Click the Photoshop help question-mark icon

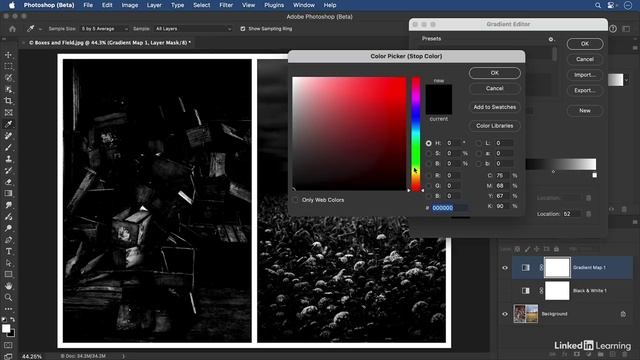pyautogui.click(x=613, y=29)
